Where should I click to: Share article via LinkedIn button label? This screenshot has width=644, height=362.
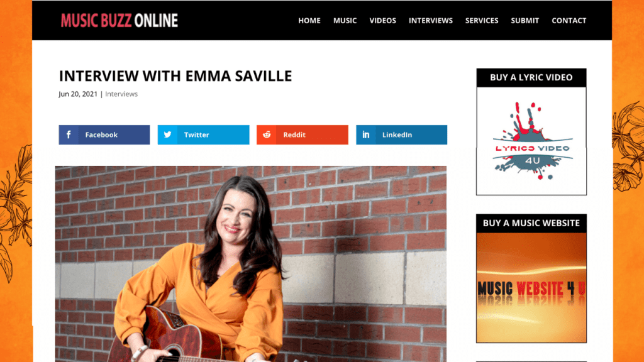tap(397, 134)
